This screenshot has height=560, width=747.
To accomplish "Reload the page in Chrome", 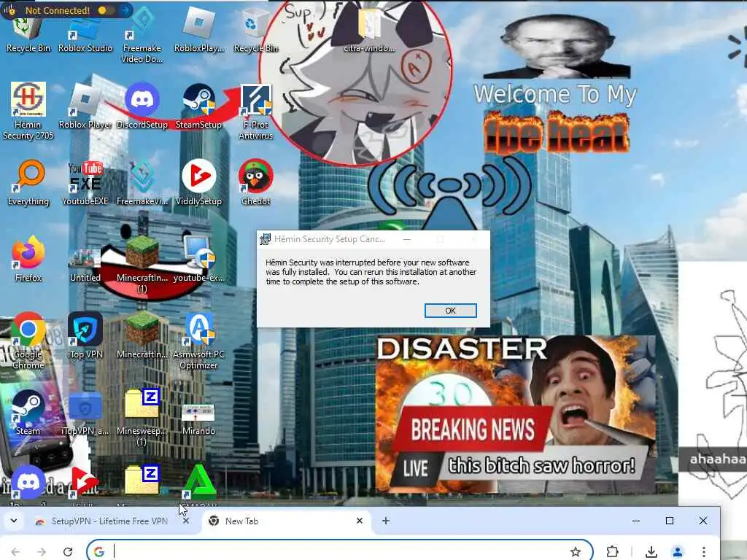I will [68, 551].
